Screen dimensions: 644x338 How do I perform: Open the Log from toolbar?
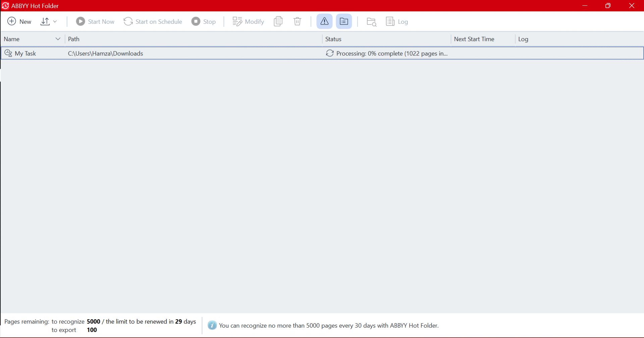[397, 21]
